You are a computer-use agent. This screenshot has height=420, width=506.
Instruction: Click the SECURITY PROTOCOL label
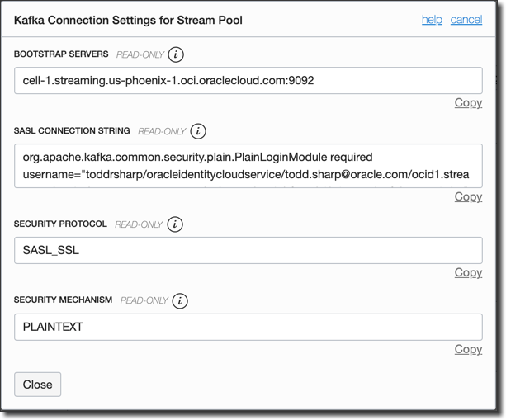(60, 224)
